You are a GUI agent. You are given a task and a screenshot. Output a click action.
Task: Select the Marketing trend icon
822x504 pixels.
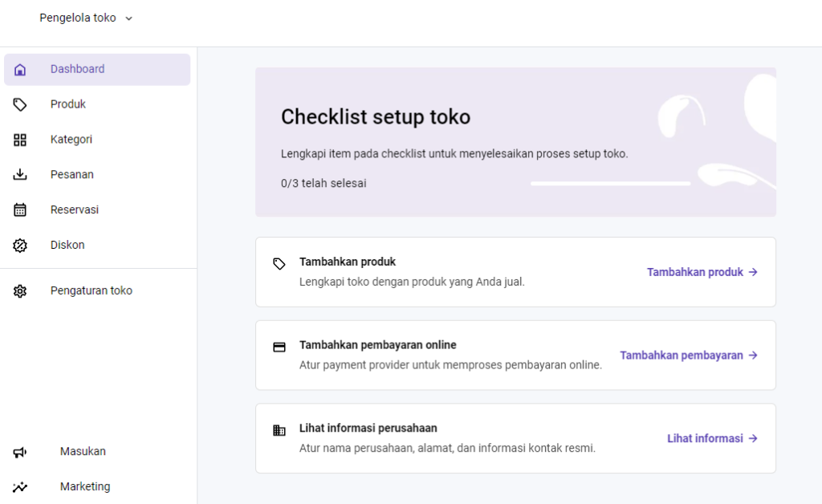pyautogui.click(x=19, y=486)
